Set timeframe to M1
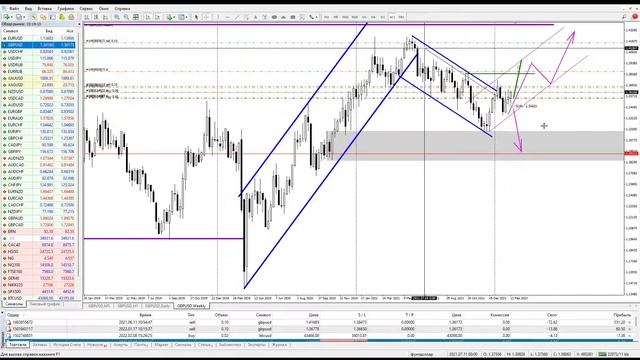This screenshot has width=640, height=360. (327, 17)
